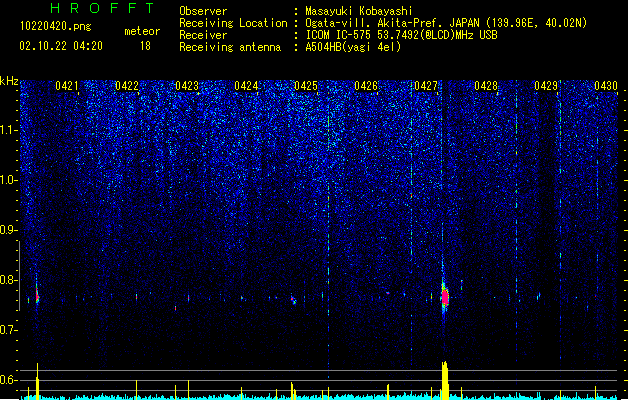The image size is (629, 400).
Task: Click the 0.9 kHz axis label
Action: pyautogui.click(x=8, y=230)
